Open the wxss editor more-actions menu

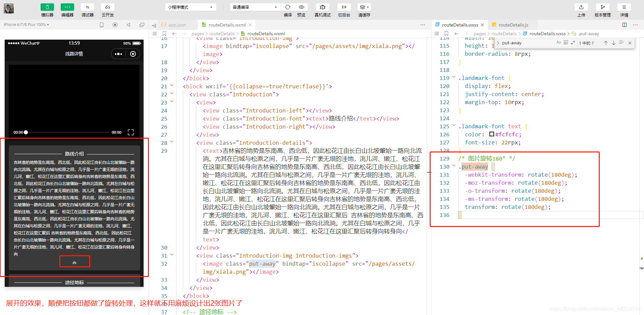pyautogui.click(x=635, y=25)
